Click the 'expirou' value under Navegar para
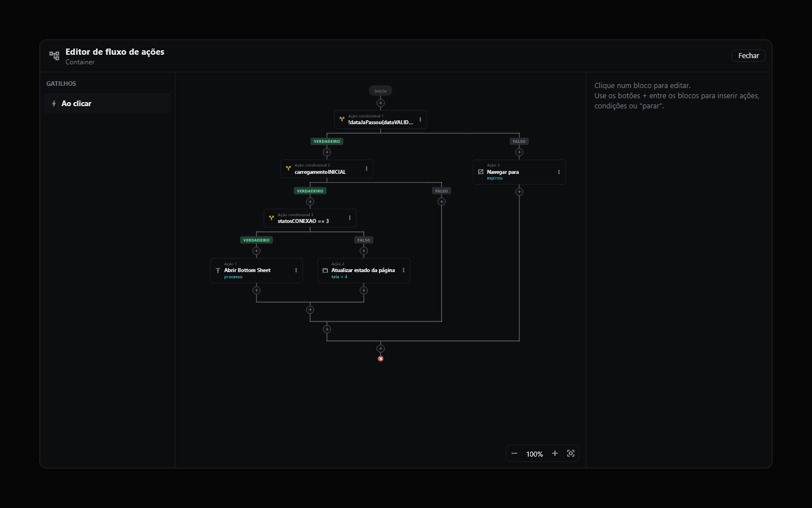This screenshot has width=812, height=508. pos(495,178)
